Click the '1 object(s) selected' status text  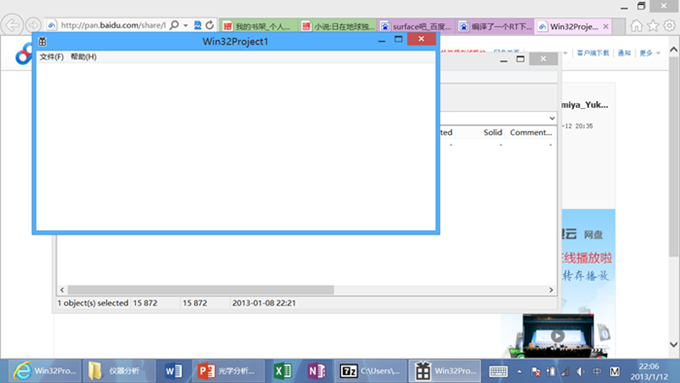pos(93,303)
